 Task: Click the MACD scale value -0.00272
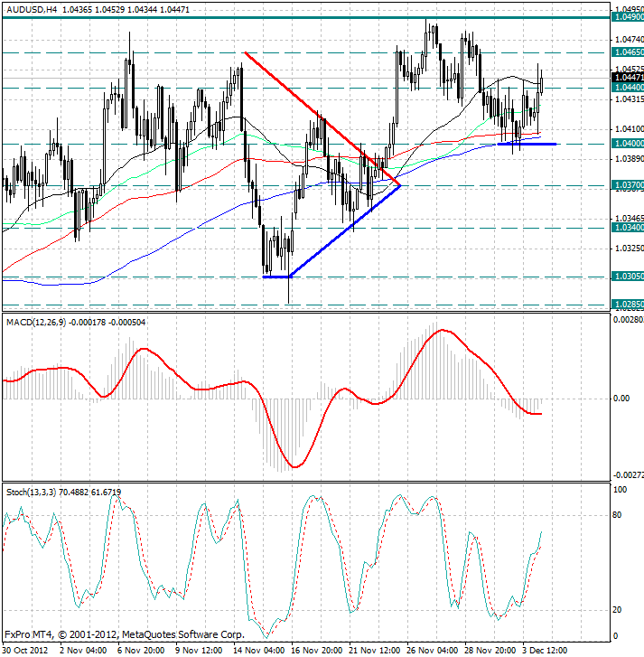coord(629,475)
